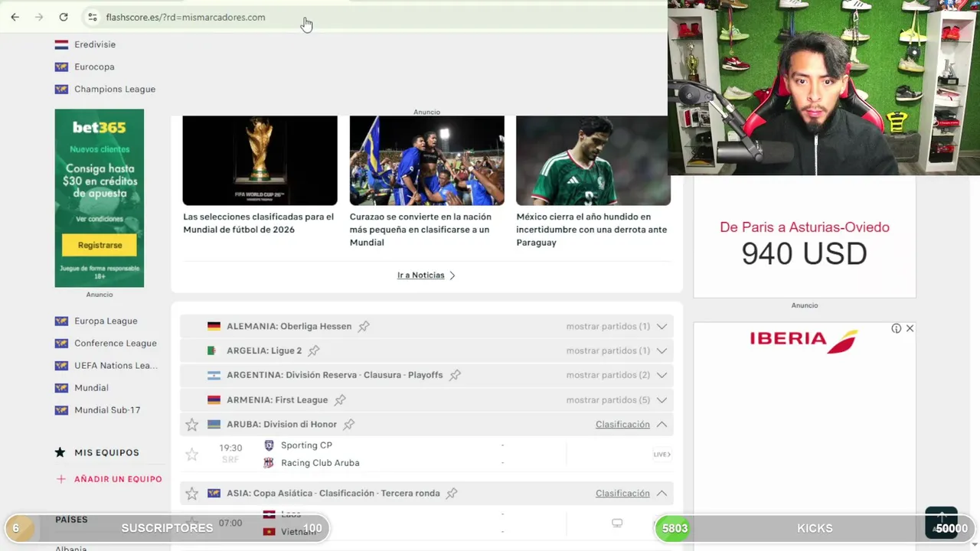Click the Netherlands flag beside Eredivisie
Screen dimensions: 980x551
(61, 44)
